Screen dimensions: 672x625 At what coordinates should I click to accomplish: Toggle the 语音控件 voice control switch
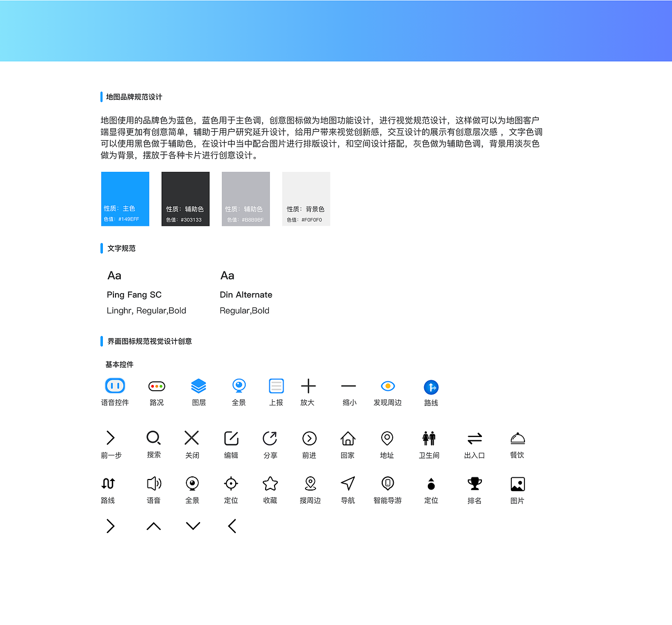114,386
